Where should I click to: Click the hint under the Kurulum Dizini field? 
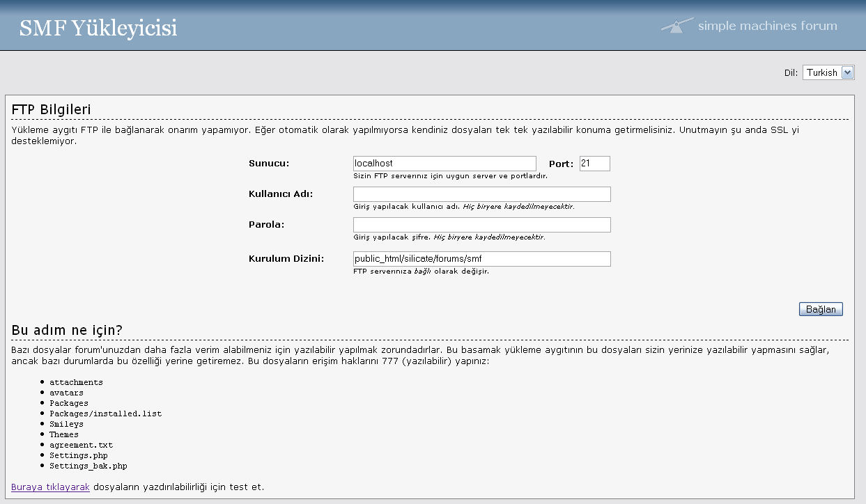click(422, 271)
